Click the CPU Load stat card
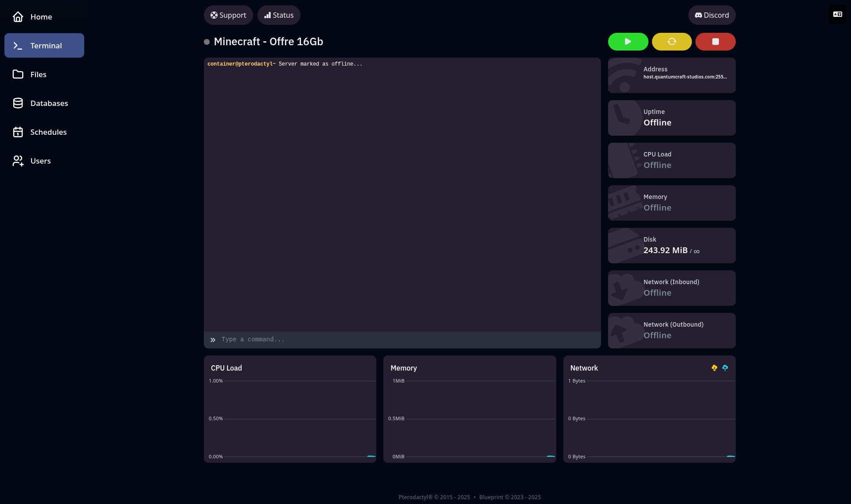 672,160
